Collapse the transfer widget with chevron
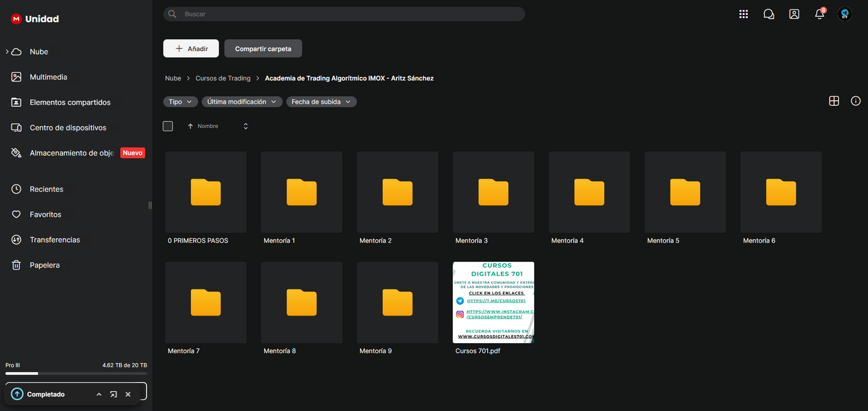The width and height of the screenshot is (868, 411). click(99, 394)
